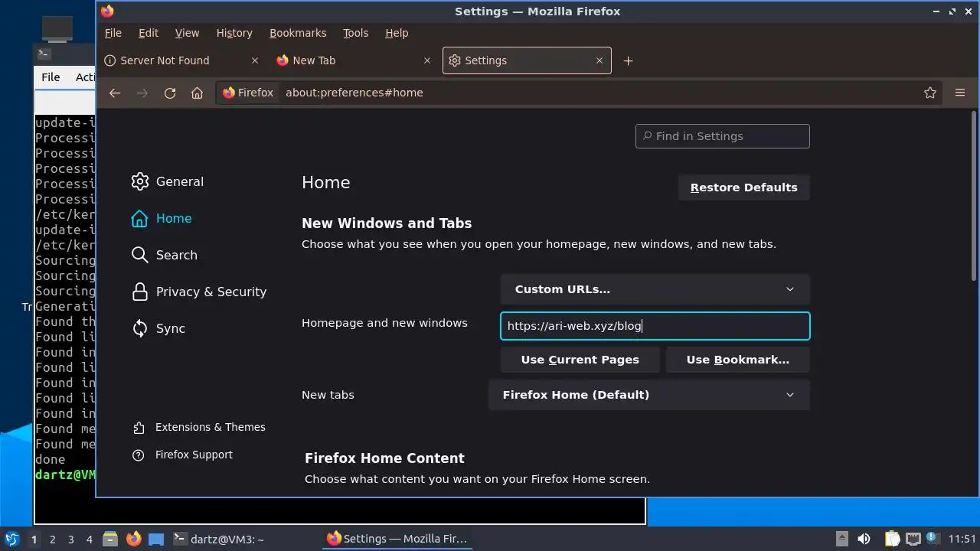The image size is (980, 551).
Task: Click the volume speaker icon in system tray
Action: 864,539
